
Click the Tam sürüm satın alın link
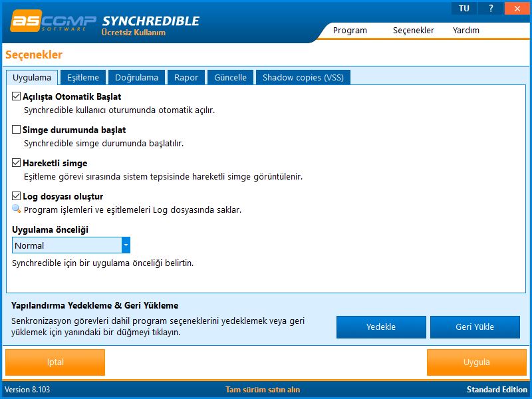263,390
